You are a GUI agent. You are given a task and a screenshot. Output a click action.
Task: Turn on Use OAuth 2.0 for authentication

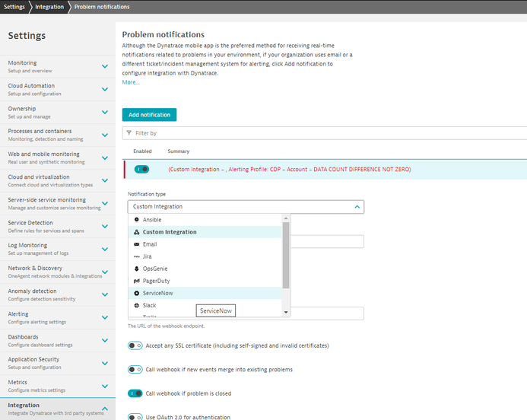[x=135, y=417]
